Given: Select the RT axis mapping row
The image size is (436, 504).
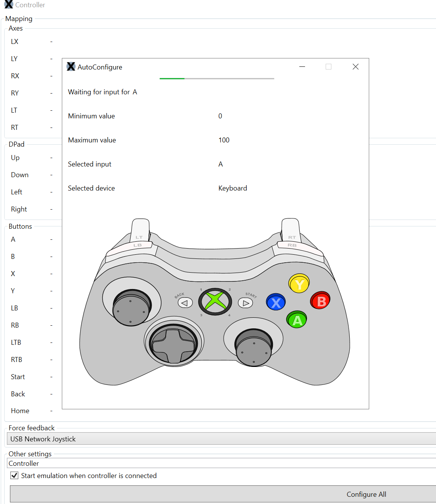Looking at the screenshot, I should tap(32, 127).
